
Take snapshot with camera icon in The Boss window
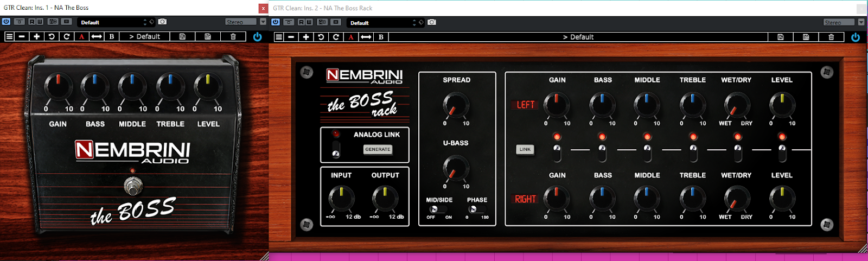click(x=162, y=22)
